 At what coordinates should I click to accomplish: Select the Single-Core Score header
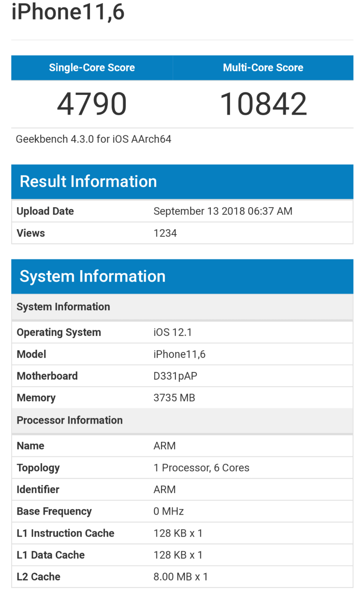pyautogui.click(x=92, y=68)
